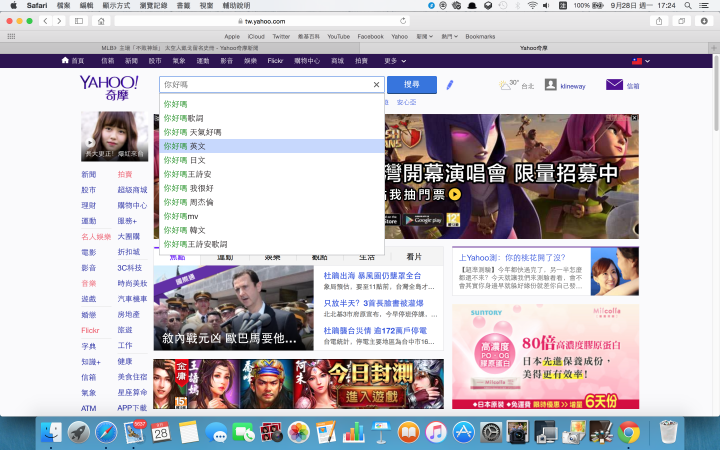The height and width of the screenshot is (450, 720).
Task: Expand the 熱門 bookmarks folder
Action: (x=449, y=36)
